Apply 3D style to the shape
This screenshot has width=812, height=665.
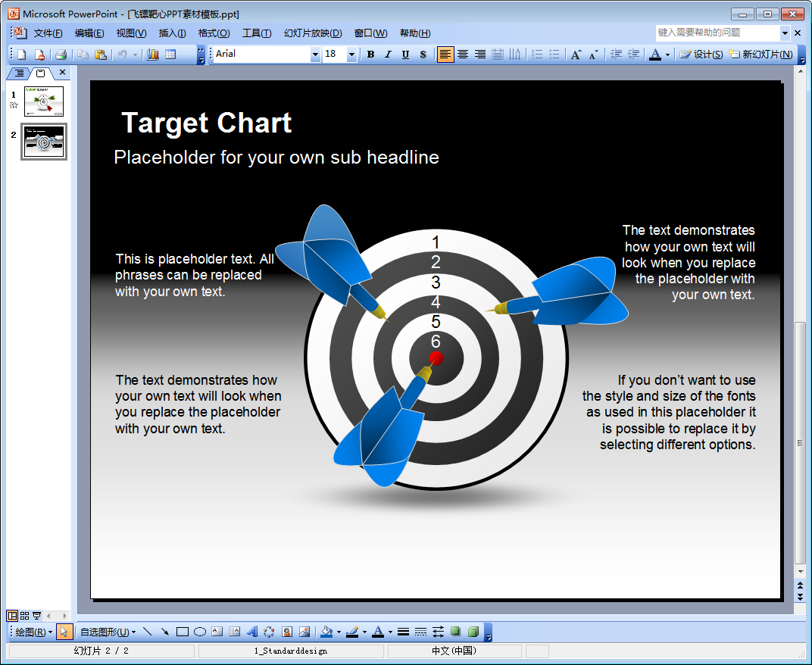pos(473,632)
